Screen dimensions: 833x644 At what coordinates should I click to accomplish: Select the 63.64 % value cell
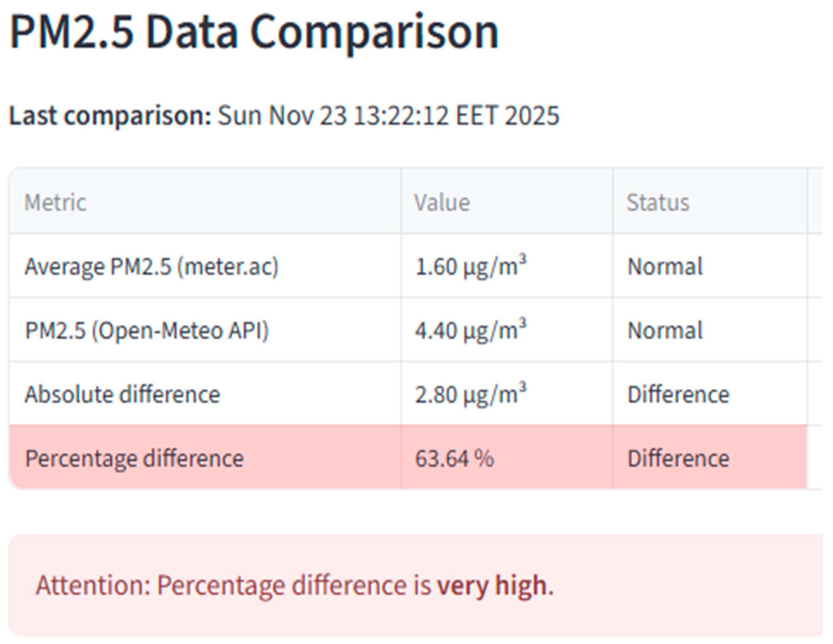tap(454, 458)
